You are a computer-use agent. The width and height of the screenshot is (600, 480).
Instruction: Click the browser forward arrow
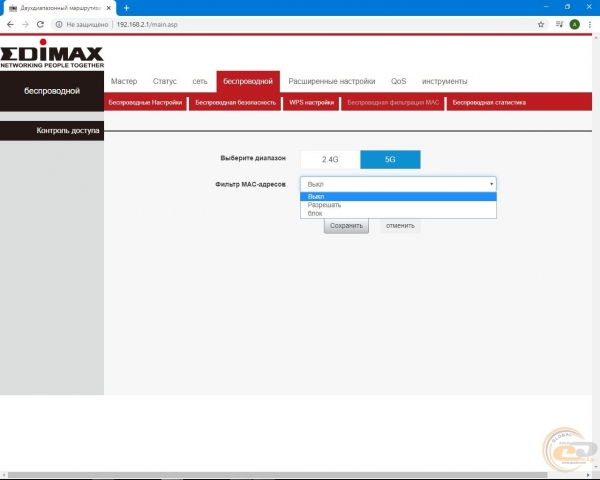pyautogui.click(x=25, y=24)
